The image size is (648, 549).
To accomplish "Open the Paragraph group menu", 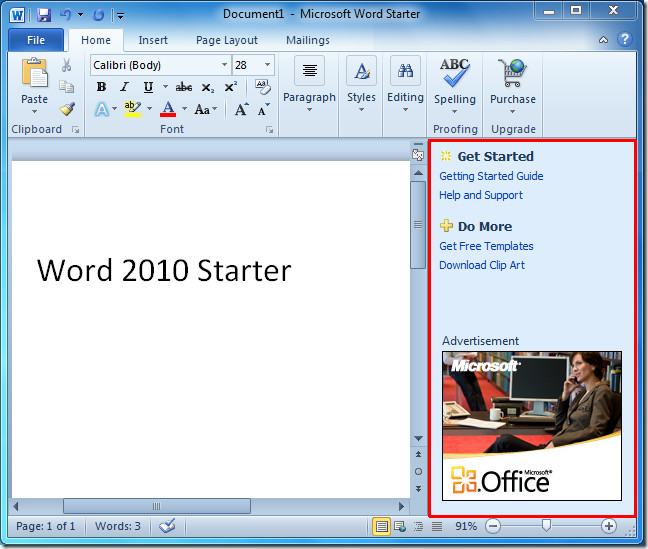I will (x=309, y=84).
